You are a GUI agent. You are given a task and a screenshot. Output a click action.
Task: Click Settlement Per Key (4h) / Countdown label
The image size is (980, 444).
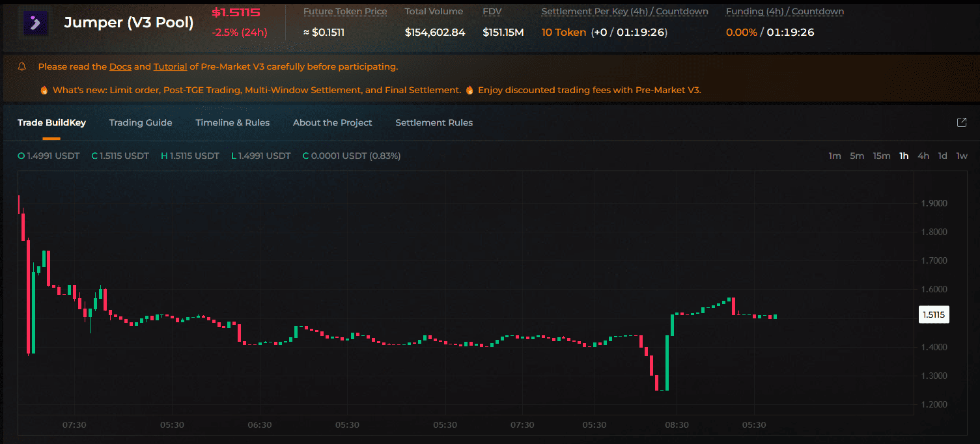pyautogui.click(x=625, y=12)
